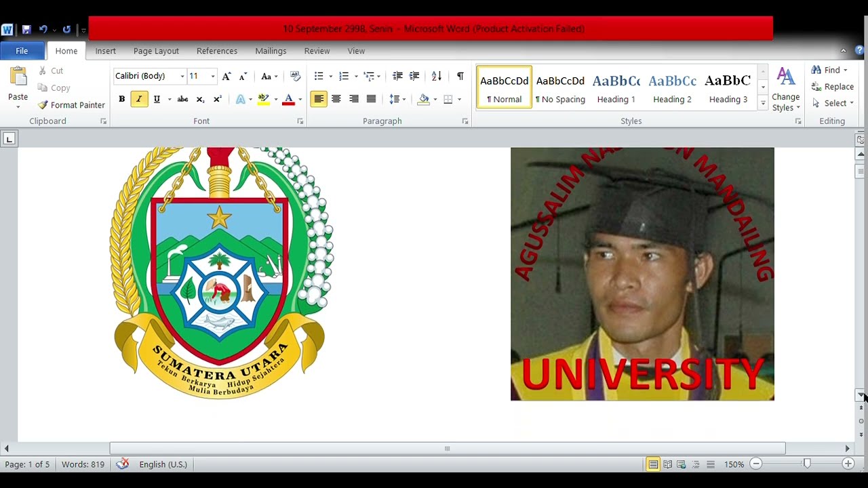Screen dimensions: 868x488
Task: Apply the No Spacing style
Action: (x=560, y=87)
